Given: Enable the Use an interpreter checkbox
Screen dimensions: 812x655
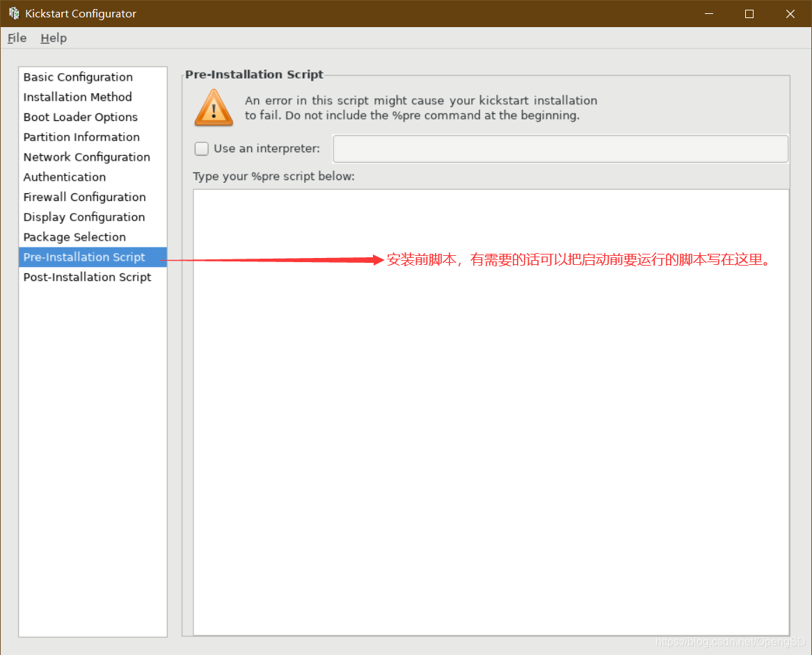Looking at the screenshot, I should 202,149.
